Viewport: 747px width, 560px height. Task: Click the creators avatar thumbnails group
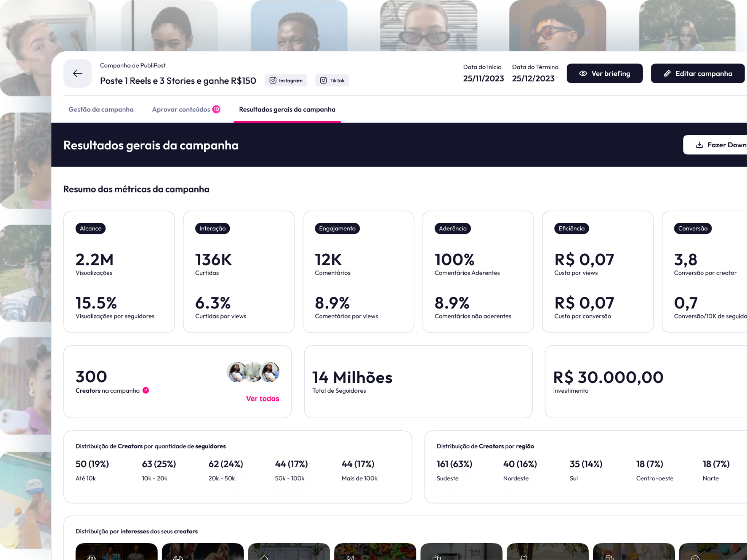(x=253, y=373)
